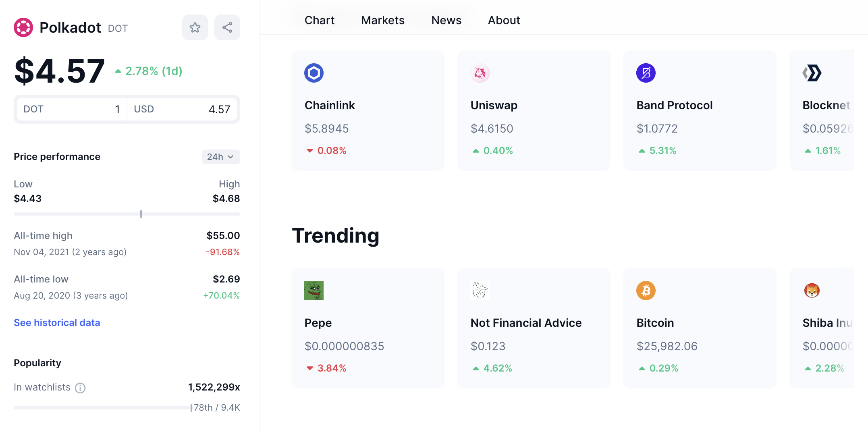The image size is (868, 432).
Task: Click the Bitcoin logo icon
Action: coord(646,291)
